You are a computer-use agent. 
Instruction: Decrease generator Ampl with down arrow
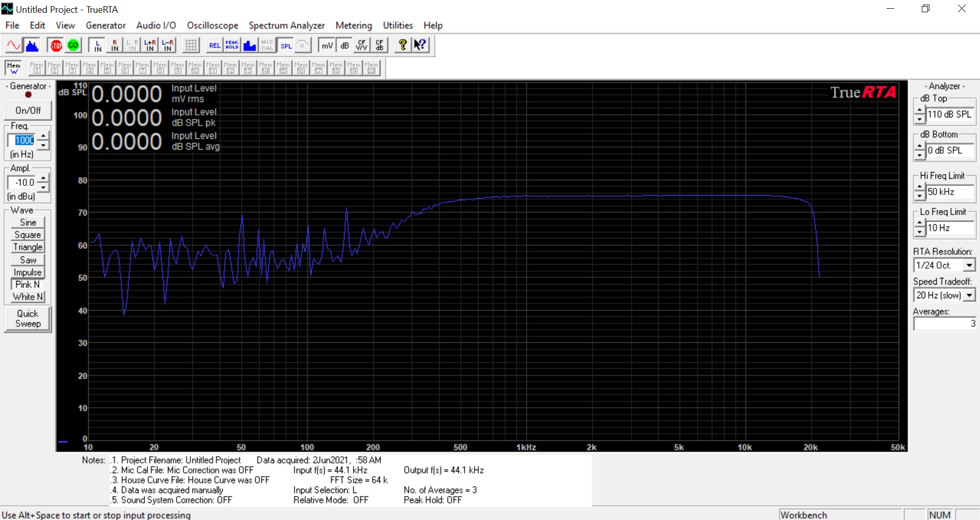[43, 187]
